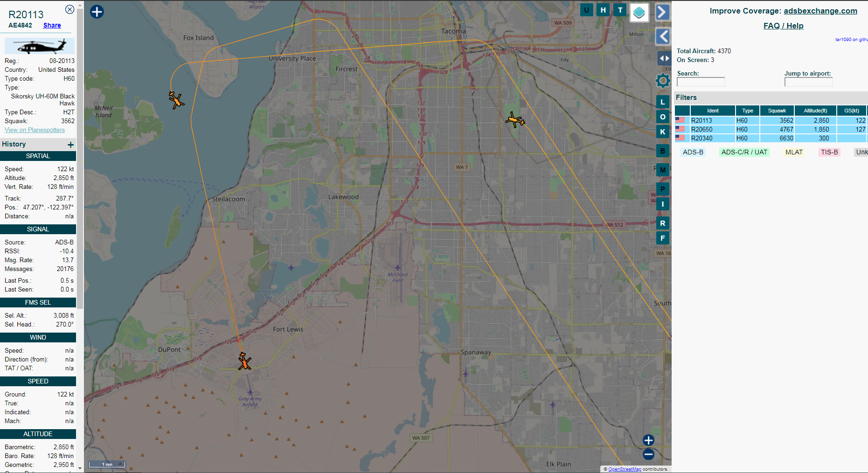Toggle the T map button
Viewport: 868px width, 473px height.
point(620,10)
